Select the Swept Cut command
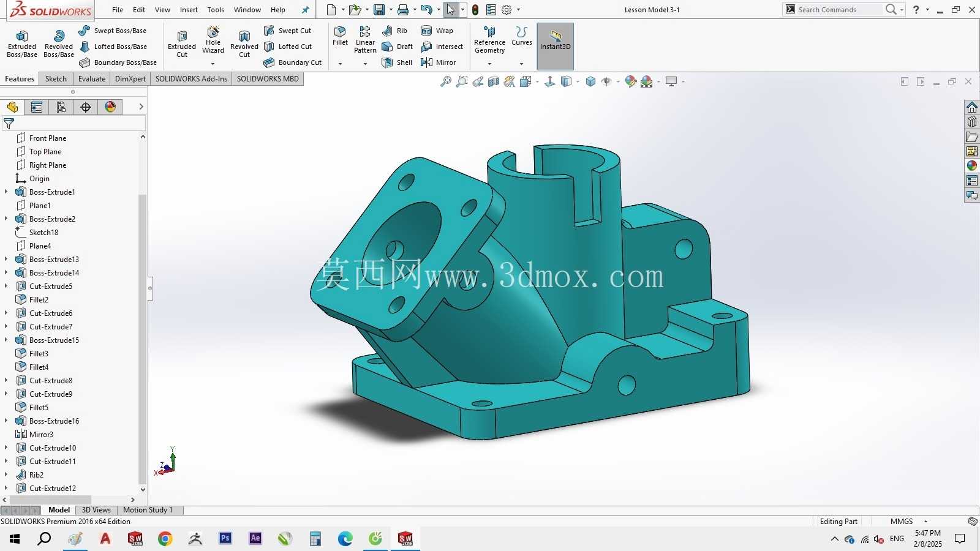Viewport: 980px width, 551px height. coord(287,31)
